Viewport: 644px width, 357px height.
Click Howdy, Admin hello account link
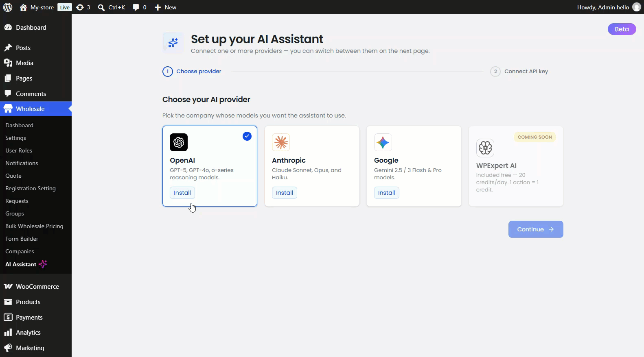603,7
